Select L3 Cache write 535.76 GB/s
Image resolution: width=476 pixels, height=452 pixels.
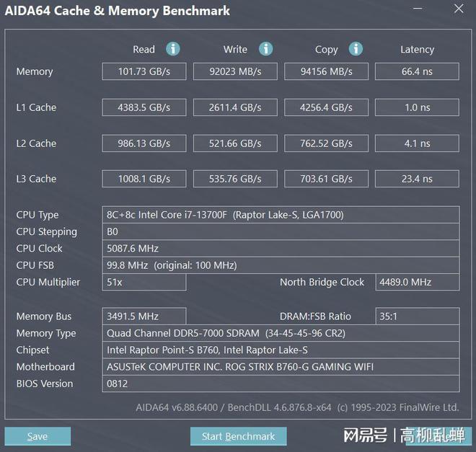235,179
